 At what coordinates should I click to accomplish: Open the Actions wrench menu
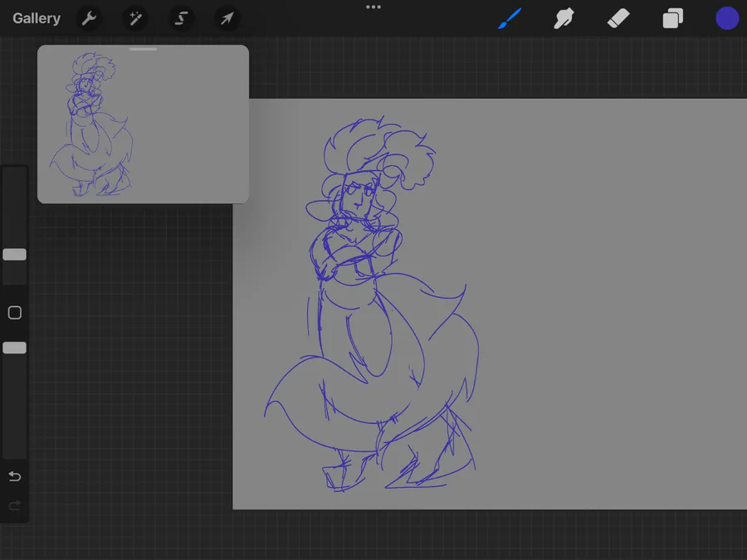89,18
